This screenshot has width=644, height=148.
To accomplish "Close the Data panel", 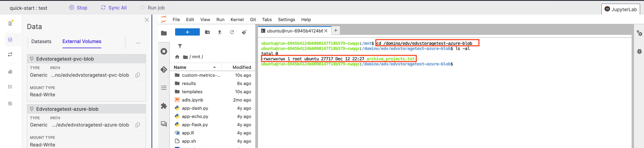I will 147,20.
